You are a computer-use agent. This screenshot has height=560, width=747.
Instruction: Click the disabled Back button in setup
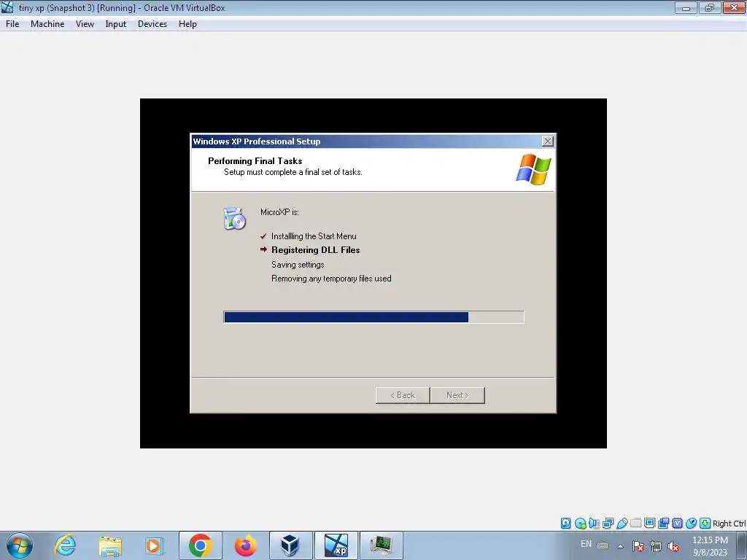(403, 395)
